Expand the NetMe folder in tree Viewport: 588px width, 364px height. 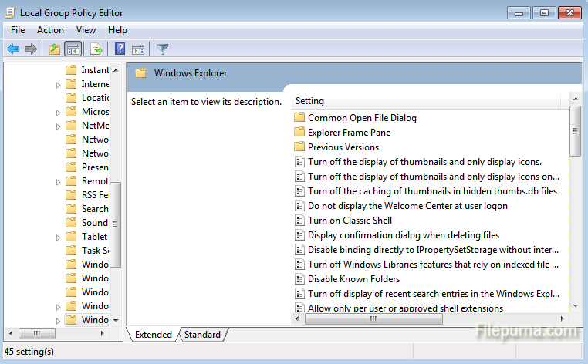58,126
